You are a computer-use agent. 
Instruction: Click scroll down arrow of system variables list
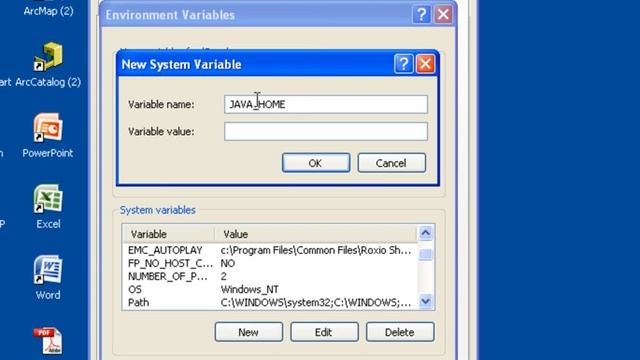pos(426,302)
